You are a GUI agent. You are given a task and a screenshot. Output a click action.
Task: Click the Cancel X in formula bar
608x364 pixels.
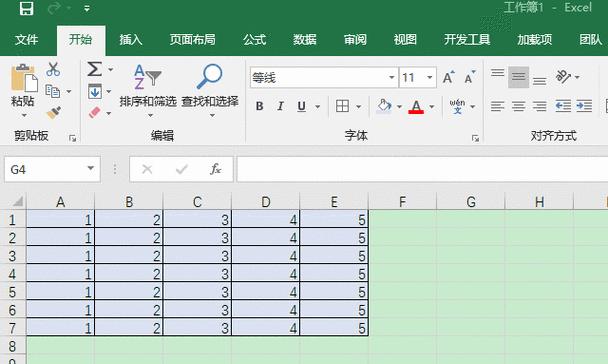click(147, 169)
